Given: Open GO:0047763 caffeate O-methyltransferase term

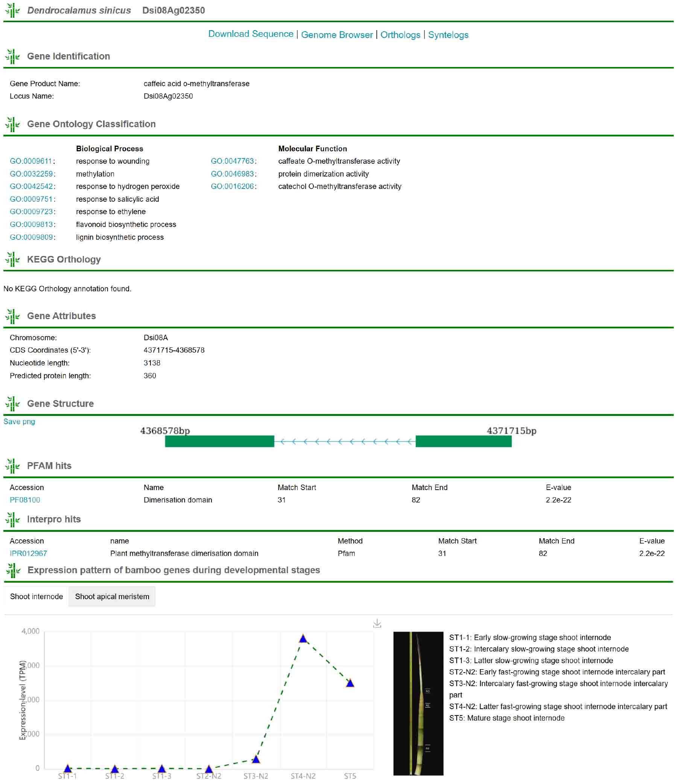Looking at the screenshot, I should (x=232, y=161).
